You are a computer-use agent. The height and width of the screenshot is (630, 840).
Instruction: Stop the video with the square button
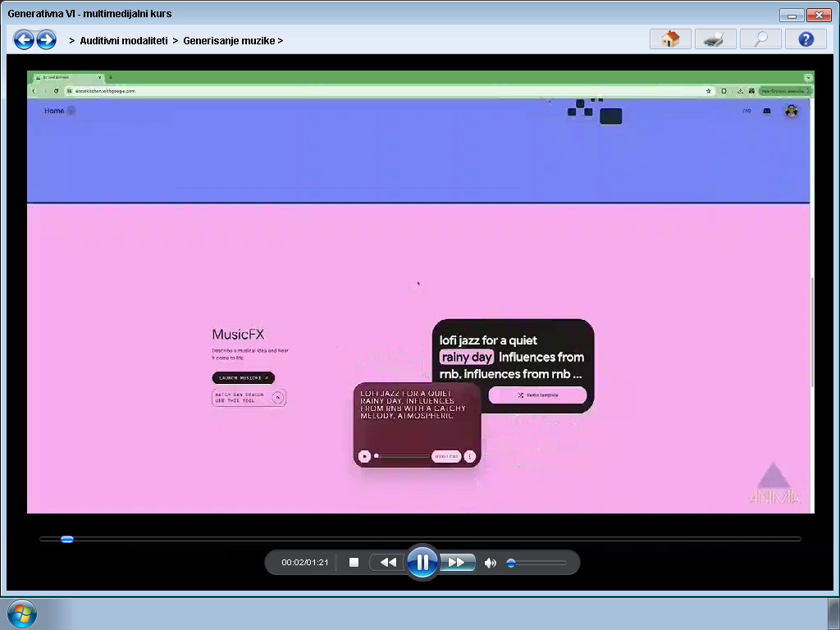click(x=354, y=562)
